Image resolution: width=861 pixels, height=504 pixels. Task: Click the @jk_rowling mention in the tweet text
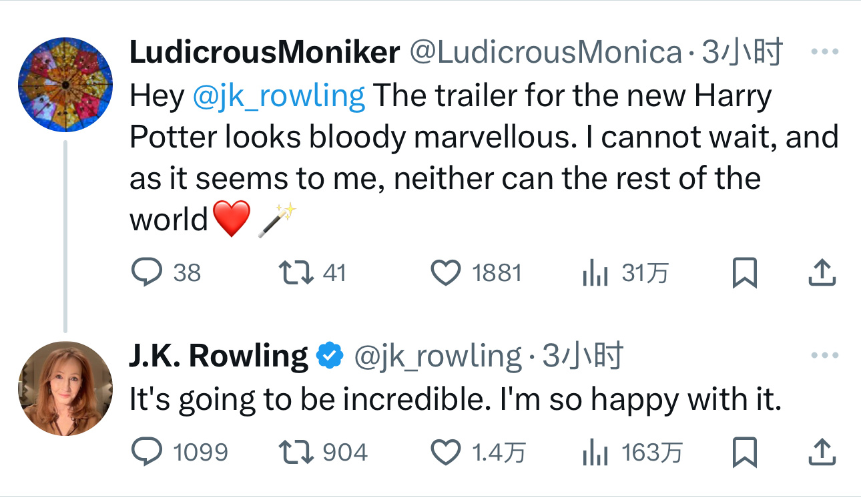pyautogui.click(x=278, y=95)
